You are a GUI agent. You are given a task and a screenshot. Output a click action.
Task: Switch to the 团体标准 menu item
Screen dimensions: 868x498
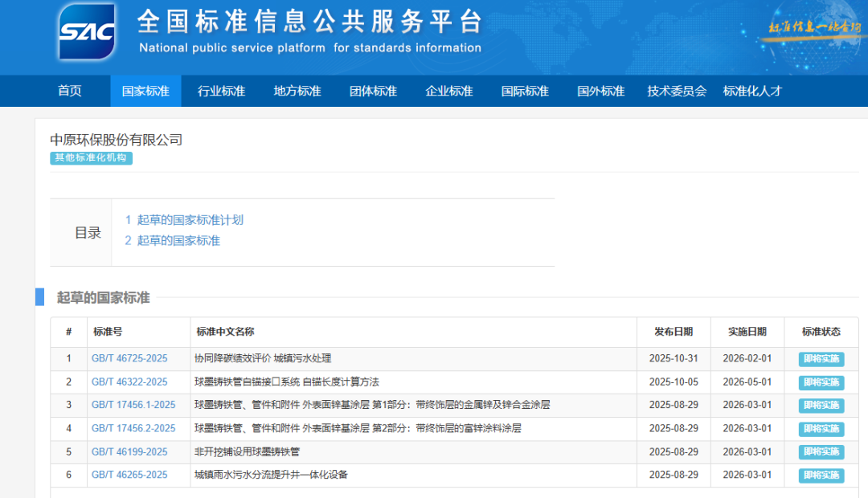tap(373, 91)
